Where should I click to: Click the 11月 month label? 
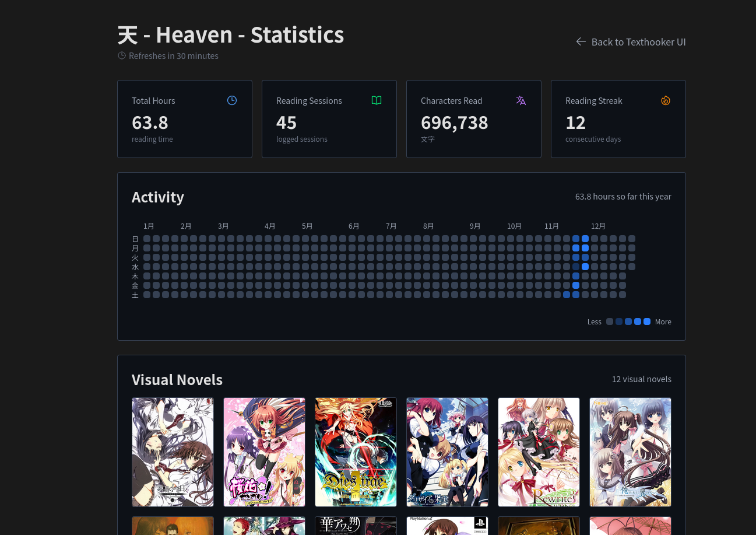click(552, 226)
